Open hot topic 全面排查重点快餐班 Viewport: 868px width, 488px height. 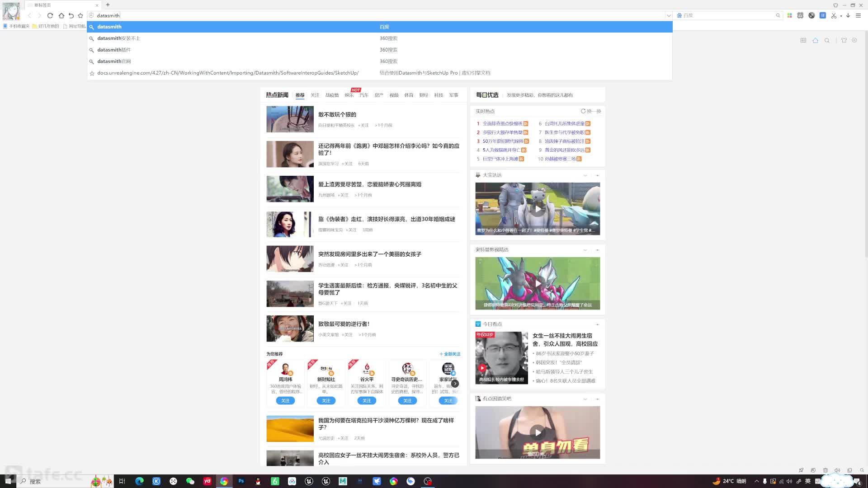pos(502,123)
